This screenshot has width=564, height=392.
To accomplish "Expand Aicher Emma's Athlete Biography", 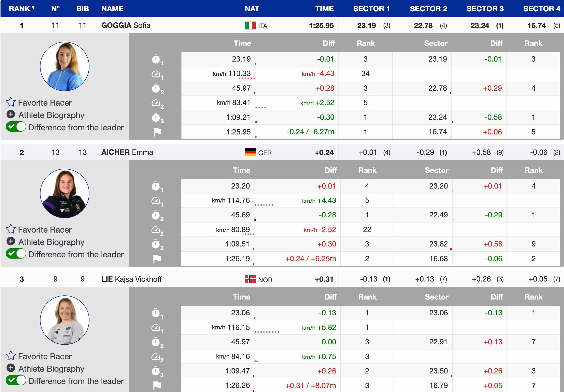I will coord(11,241).
